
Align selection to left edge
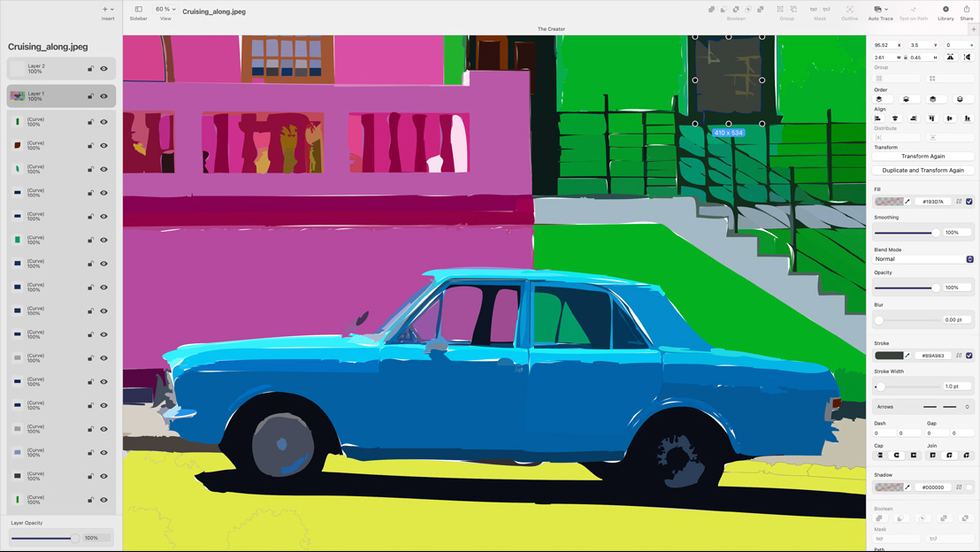point(878,119)
